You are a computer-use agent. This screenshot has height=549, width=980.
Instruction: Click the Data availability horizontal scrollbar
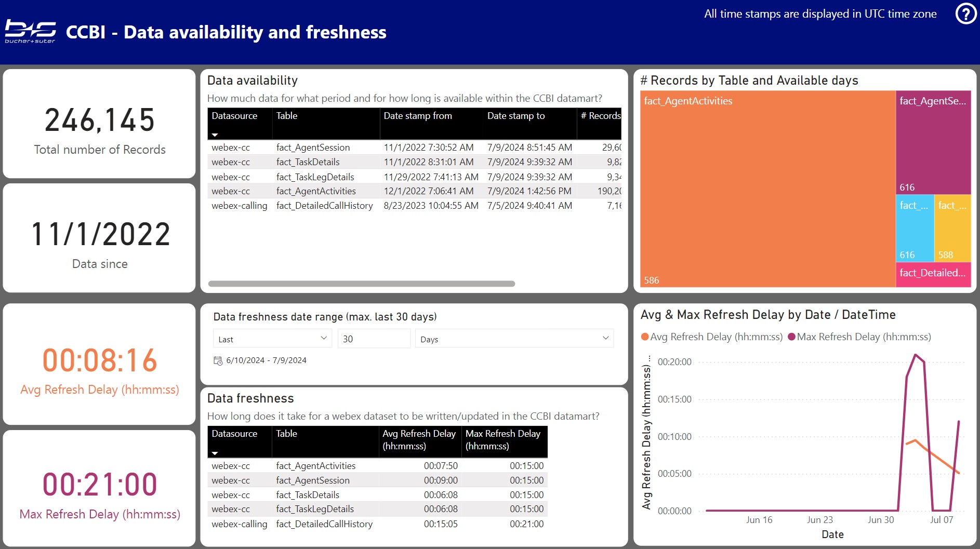click(x=362, y=284)
